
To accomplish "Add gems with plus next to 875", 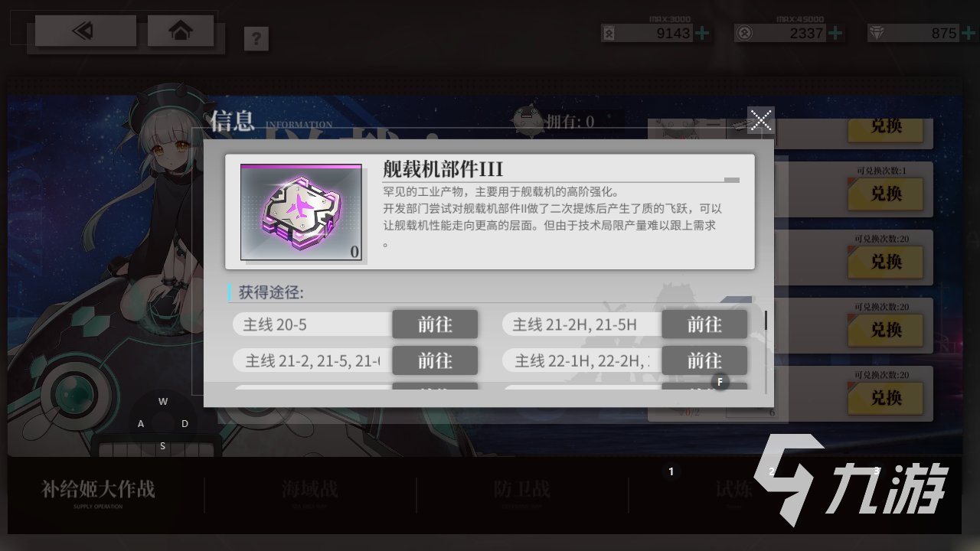I will coord(969,33).
